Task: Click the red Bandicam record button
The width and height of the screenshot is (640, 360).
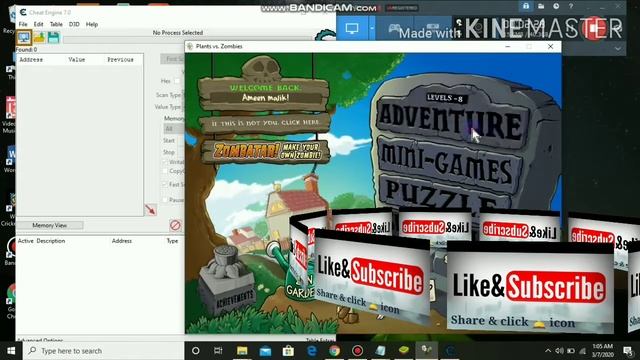Action: tap(594, 28)
